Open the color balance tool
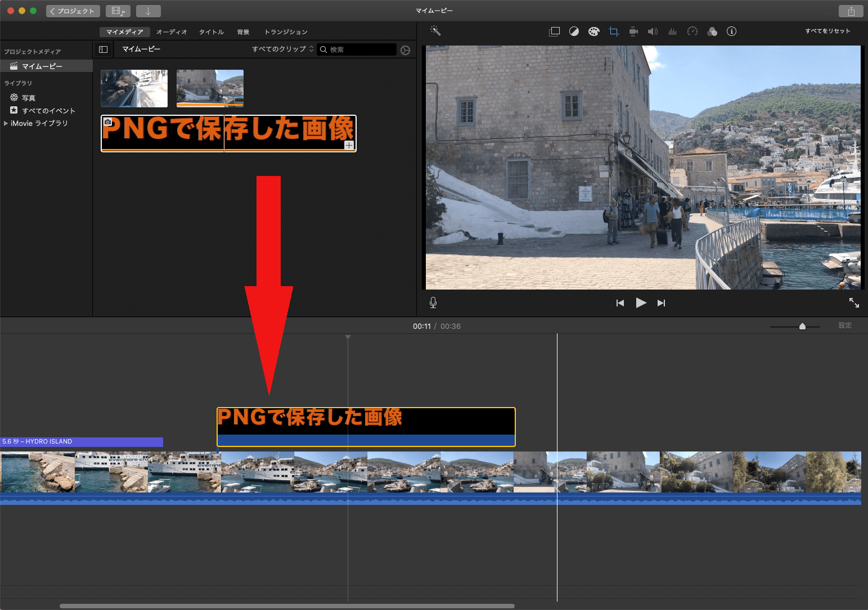Screen dimensions: 868x610 [x=574, y=31]
